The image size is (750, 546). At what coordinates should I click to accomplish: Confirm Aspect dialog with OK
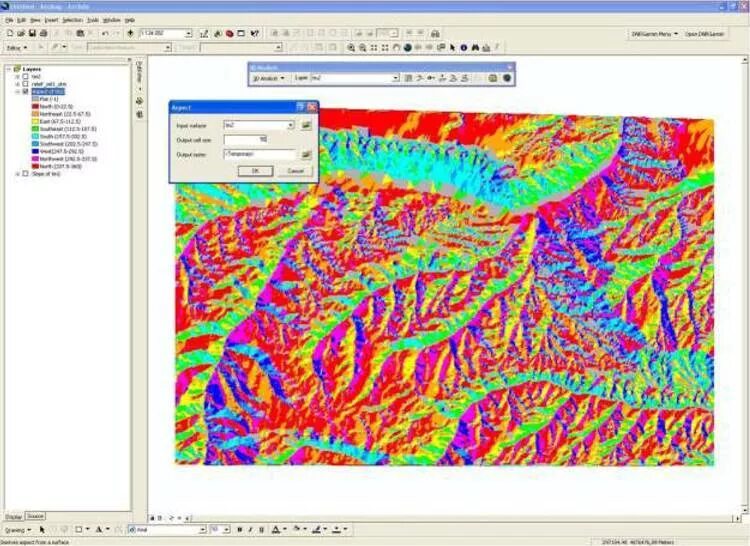pos(255,171)
